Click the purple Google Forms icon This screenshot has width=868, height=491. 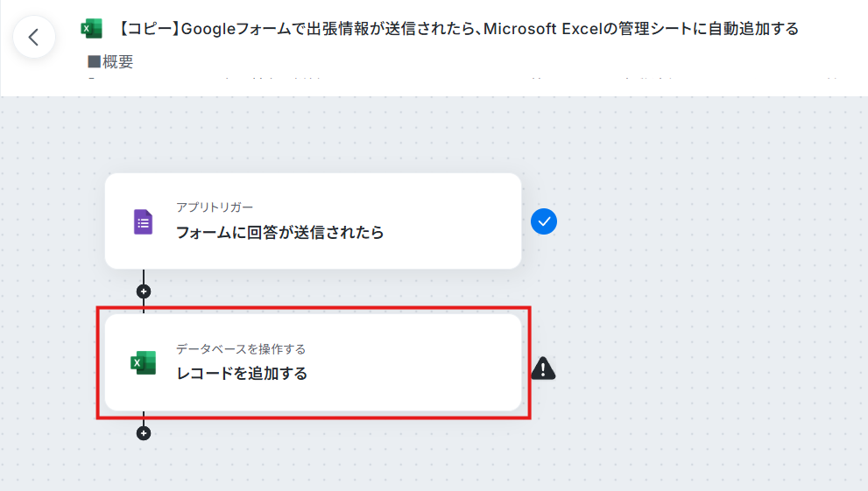pyautogui.click(x=144, y=221)
